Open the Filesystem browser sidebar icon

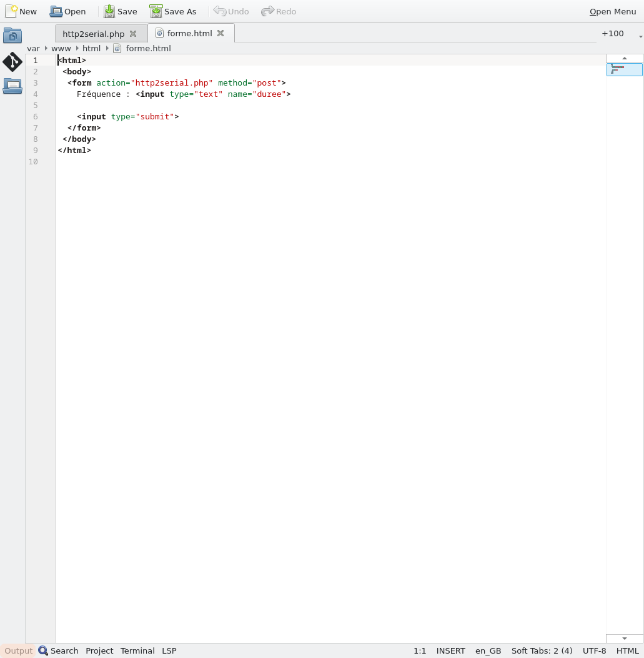12,86
